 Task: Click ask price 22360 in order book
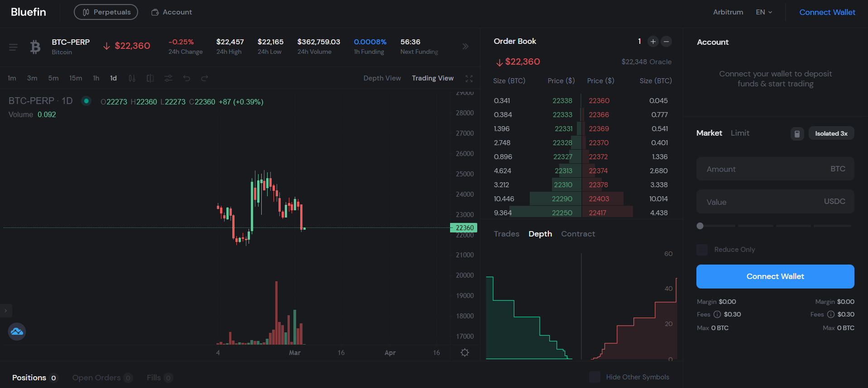tap(599, 100)
